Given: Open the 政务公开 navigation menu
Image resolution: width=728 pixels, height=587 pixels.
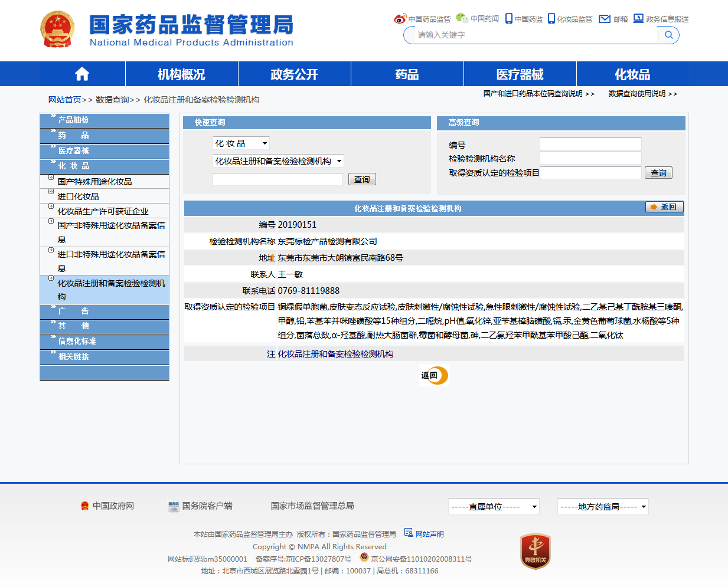Looking at the screenshot, I should (294, 74).
